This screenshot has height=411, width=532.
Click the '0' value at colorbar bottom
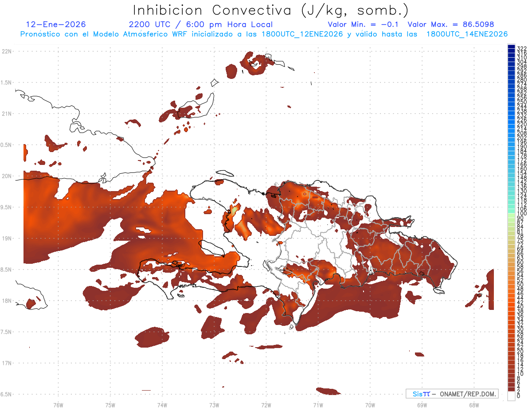[x=519, y=396]
